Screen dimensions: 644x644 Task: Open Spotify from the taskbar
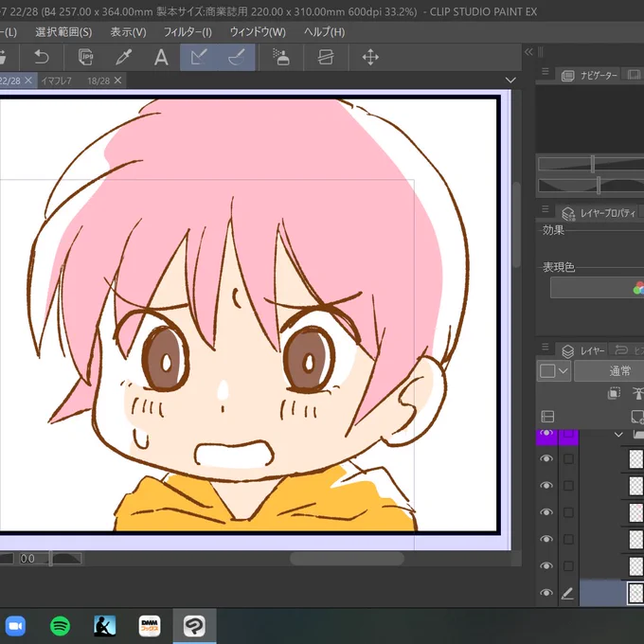[x=60, y=626]
